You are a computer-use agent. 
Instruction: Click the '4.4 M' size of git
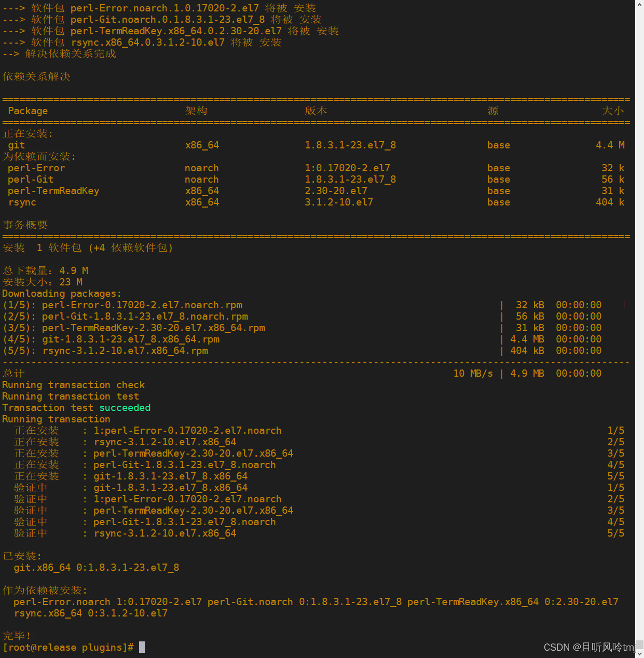(610, 145)
